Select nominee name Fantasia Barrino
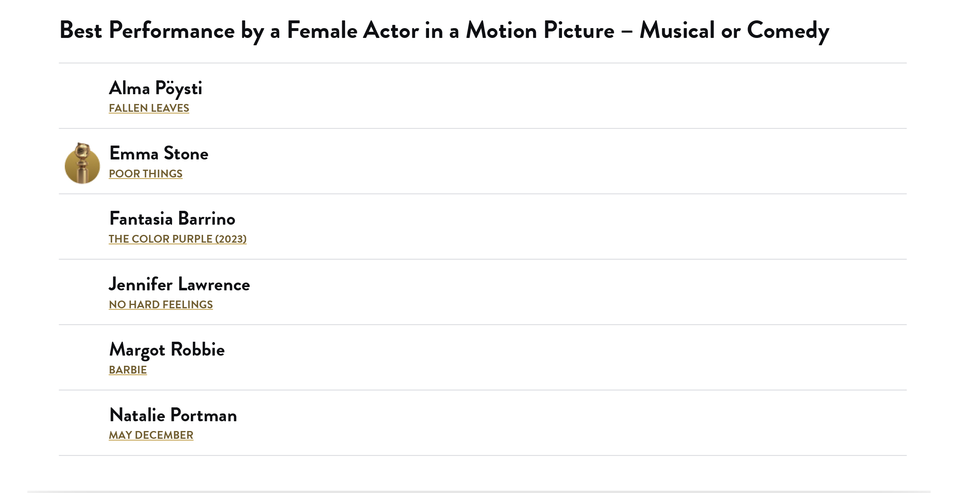 [172, 219]
